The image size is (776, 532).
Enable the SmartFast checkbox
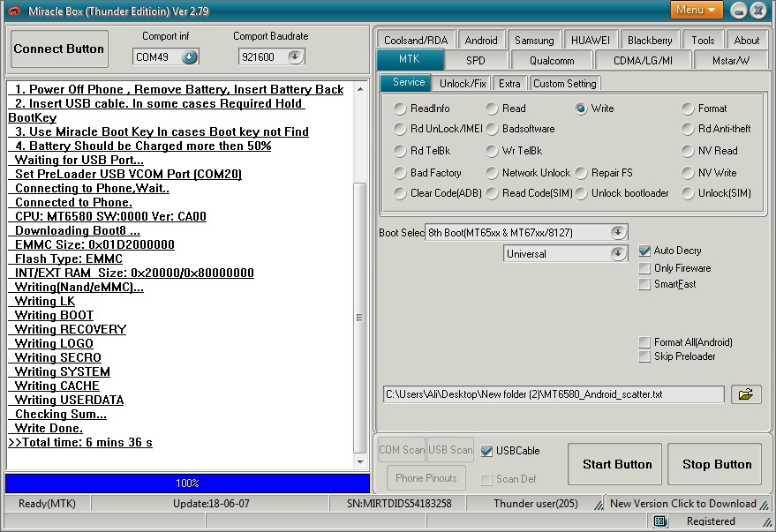coord(644,284)
